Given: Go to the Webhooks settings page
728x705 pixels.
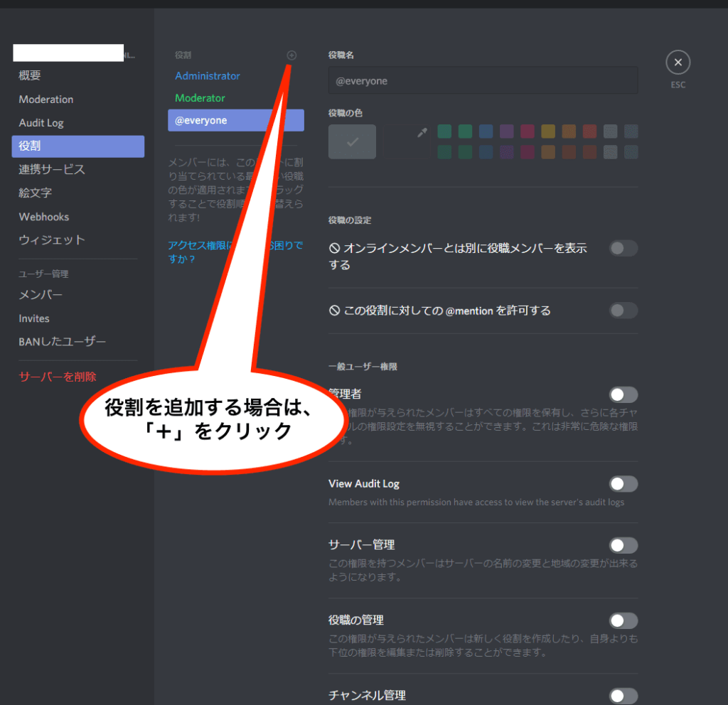Looking at the screenshot, I should (44, 217).
